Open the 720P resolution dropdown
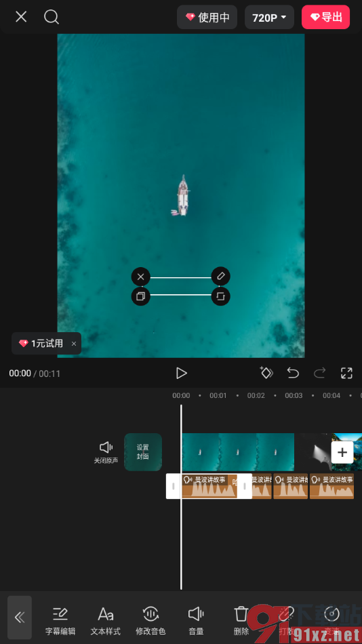Image resolution: width=362 pixels, height=644 pixels. pyautogui.click(x=269, y=17)
